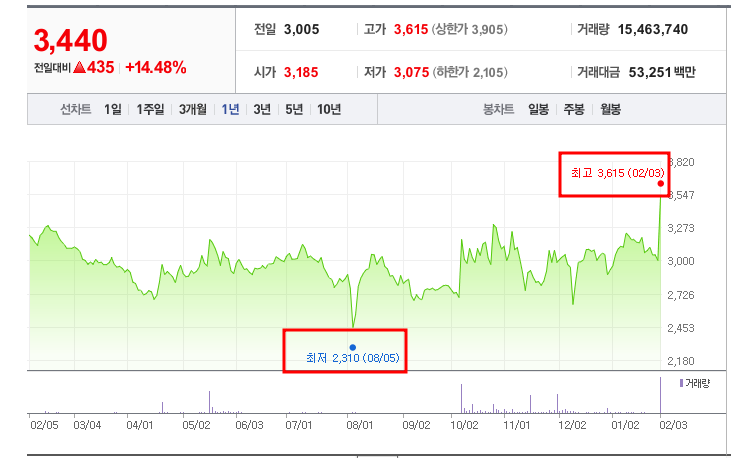Click the current price 3,440
The image size is (731, 458).
click(70, 40)
